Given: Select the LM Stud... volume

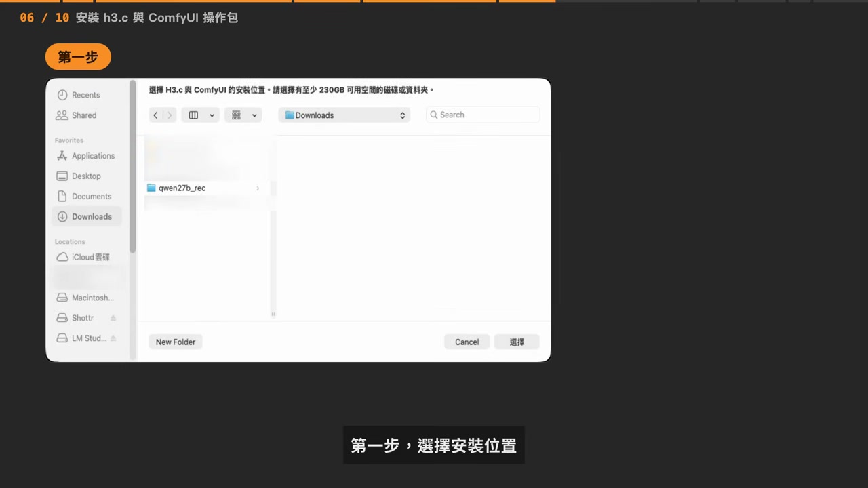Looking at the screenshot, I should click(83, 338).
